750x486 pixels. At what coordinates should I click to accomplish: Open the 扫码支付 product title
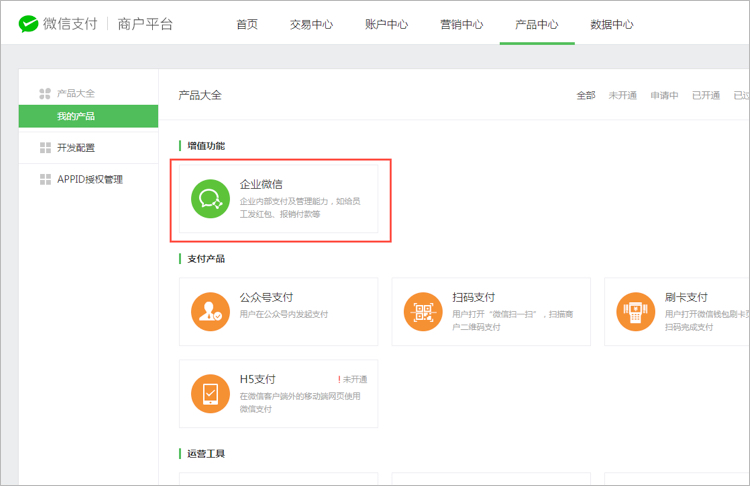coord(474,297)
